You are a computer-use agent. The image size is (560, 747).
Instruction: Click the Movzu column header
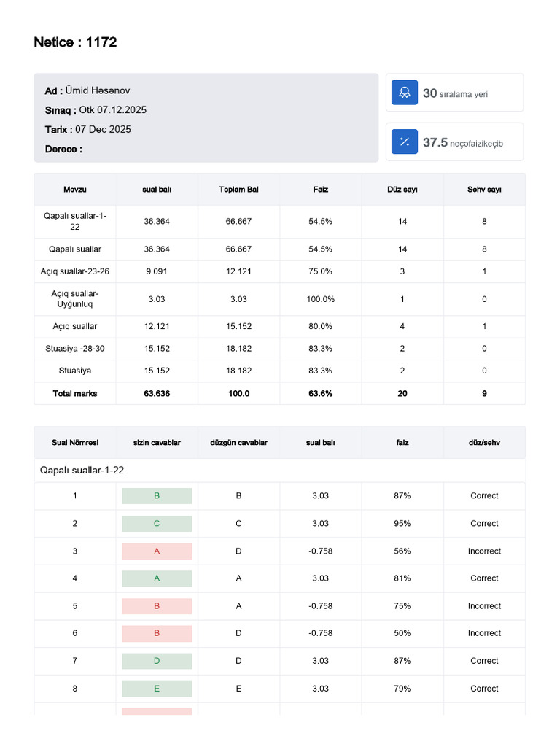[75, 190]
